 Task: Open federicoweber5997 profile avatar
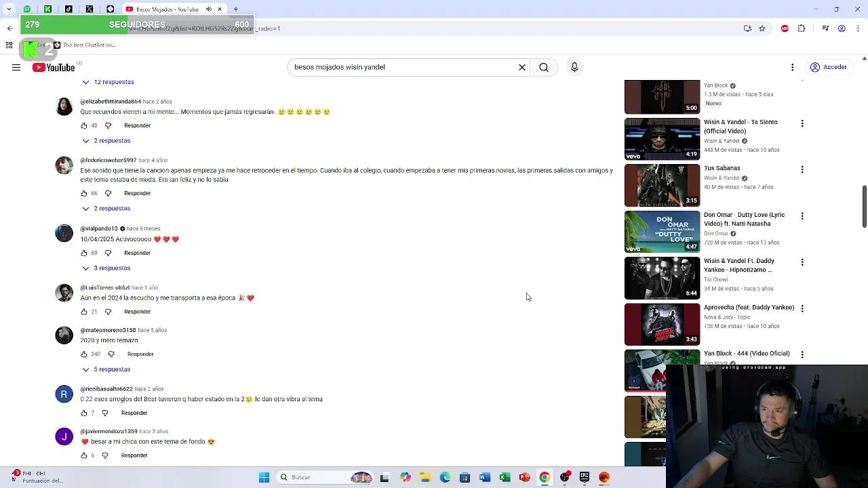point(64,165)
